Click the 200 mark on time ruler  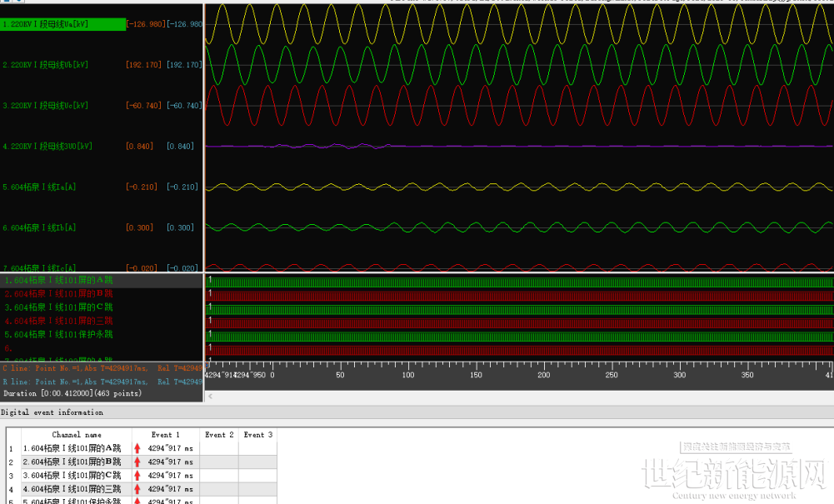point(544,376)
